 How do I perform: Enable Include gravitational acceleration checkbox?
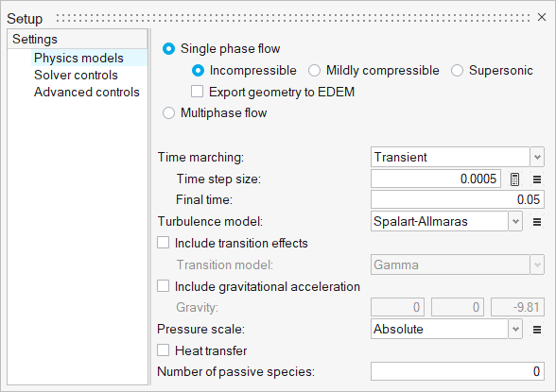click(x=163, y=286)
